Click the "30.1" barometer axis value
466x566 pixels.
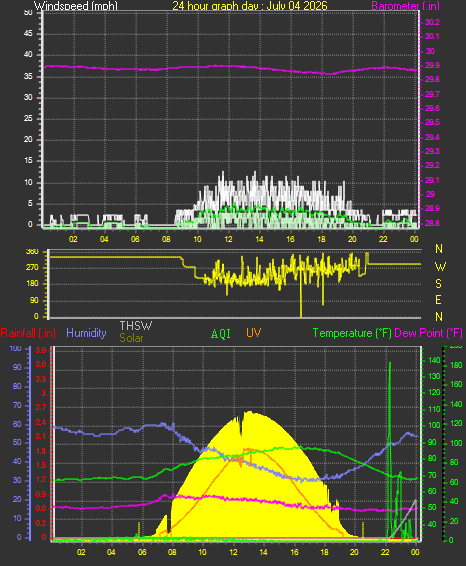coord(432,36)
